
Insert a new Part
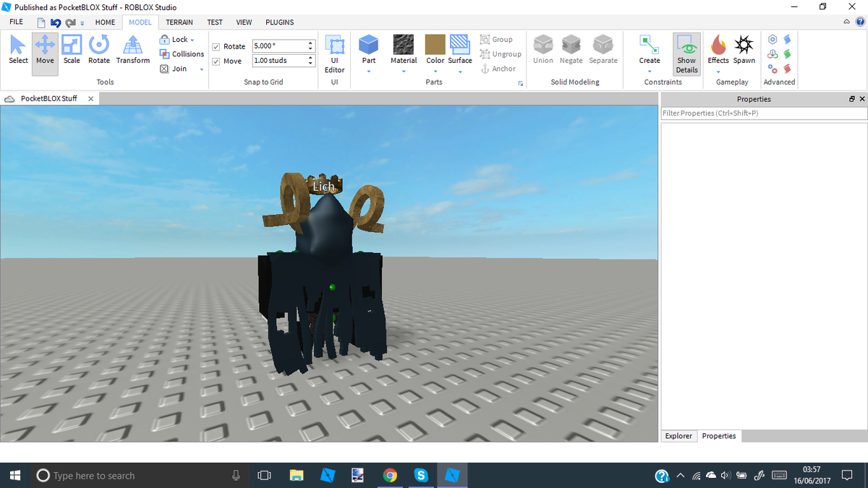click(369, 49)
